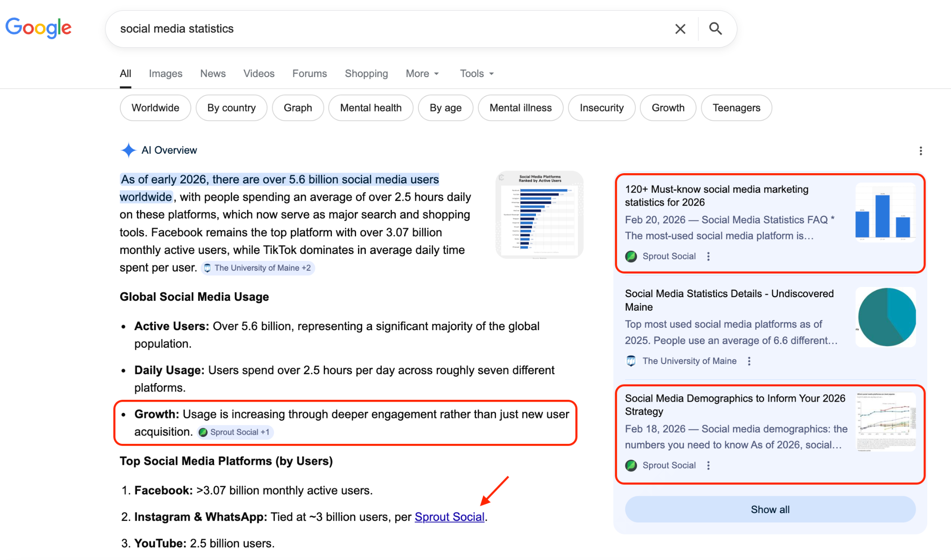This screenshot has height=560, width=951.
Task: Expand Sprout Social +1 citation chip
Action: [235, 432]
